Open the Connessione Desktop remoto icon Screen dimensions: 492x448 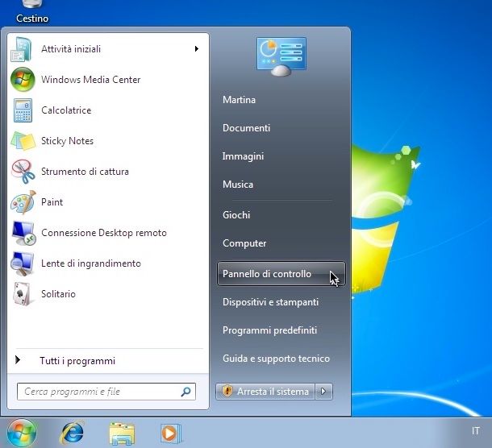(x=23, y=233)
